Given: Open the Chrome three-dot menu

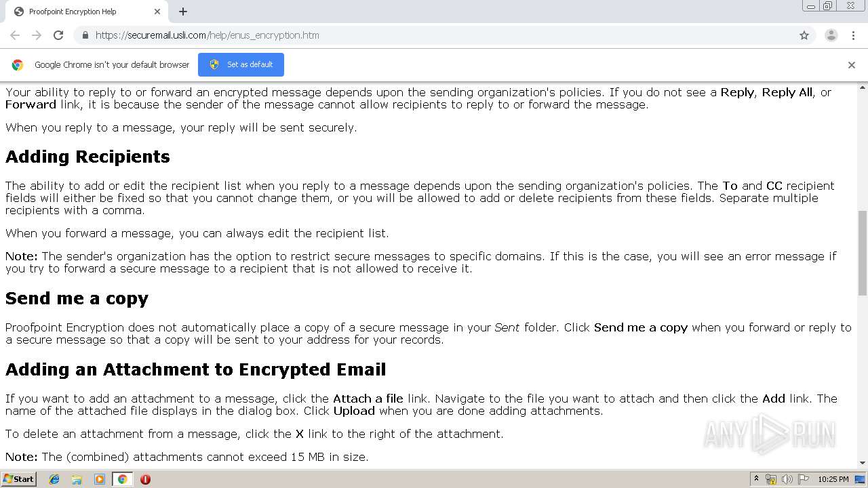Looking at the screenshot, I should tap(853, 35).
